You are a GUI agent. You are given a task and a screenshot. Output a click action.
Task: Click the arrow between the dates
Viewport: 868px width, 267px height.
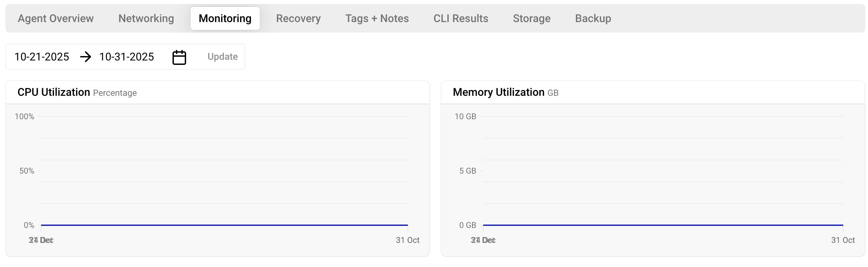86,57
